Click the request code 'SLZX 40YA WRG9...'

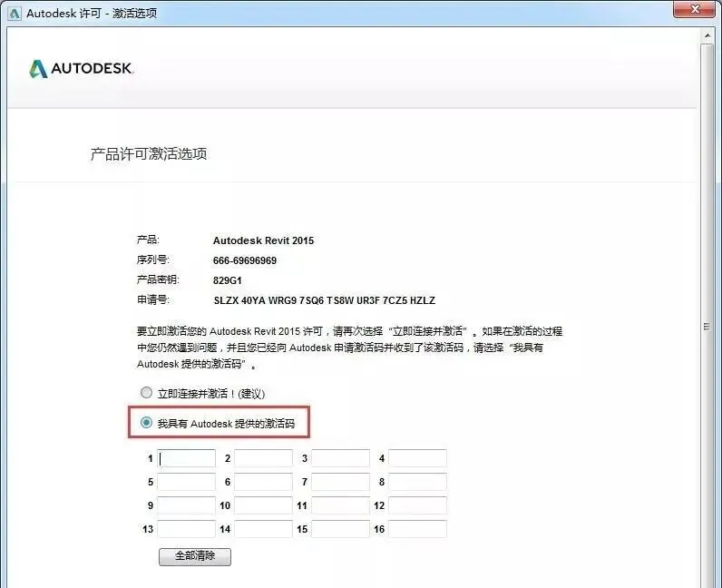click(x=324, y=300)
